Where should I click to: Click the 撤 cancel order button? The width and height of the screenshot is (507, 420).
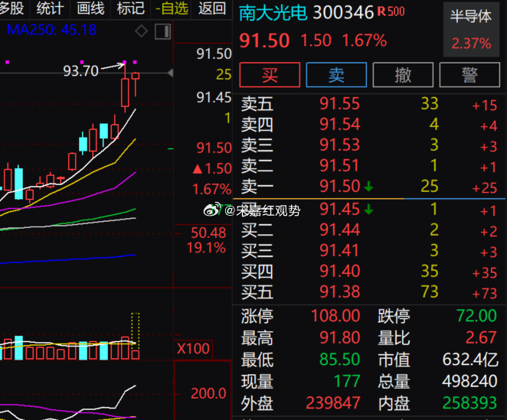click(x=403, y=75)
